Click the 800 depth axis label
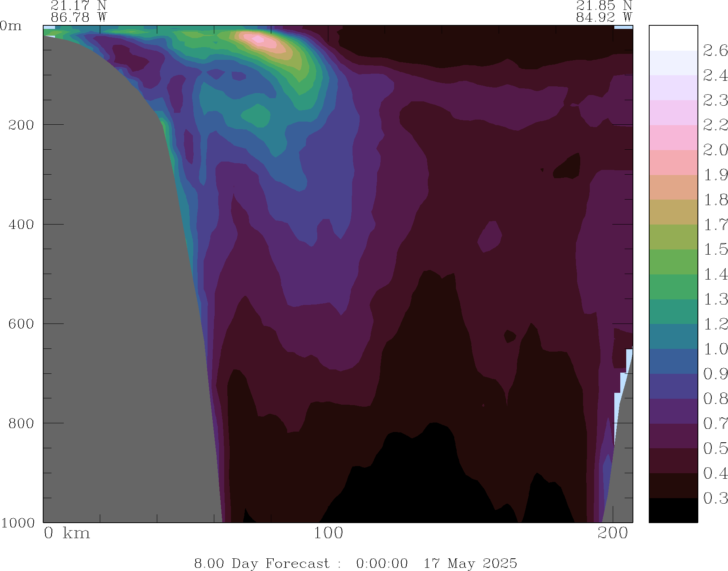The image size is (728, 571). tap(21, 423)
